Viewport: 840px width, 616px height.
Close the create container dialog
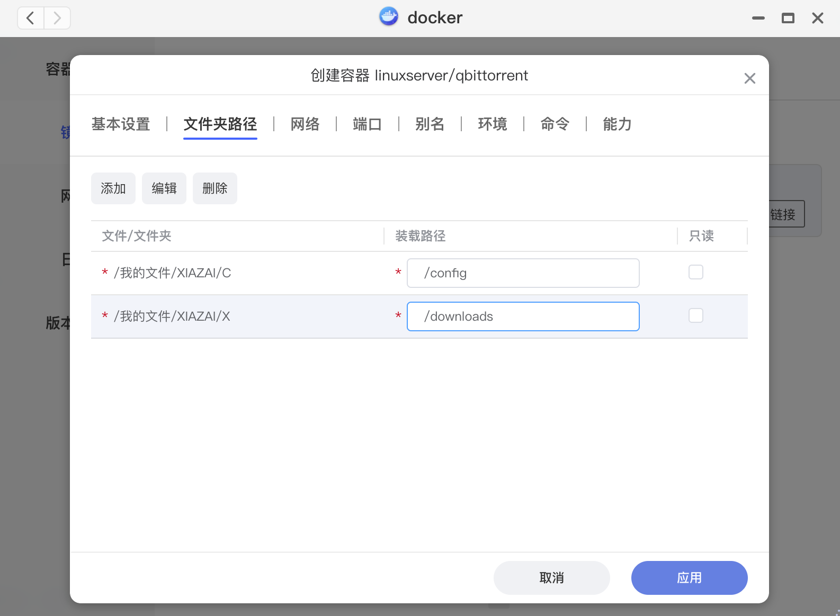tap(749, 78)
